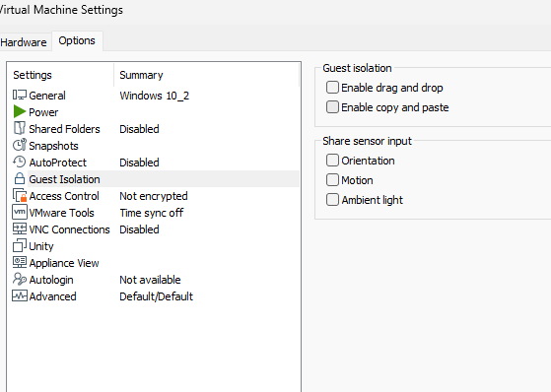Screen dimensions: 551x392
Task: Click the Snapshots clock icon
Action: [20, 145]
